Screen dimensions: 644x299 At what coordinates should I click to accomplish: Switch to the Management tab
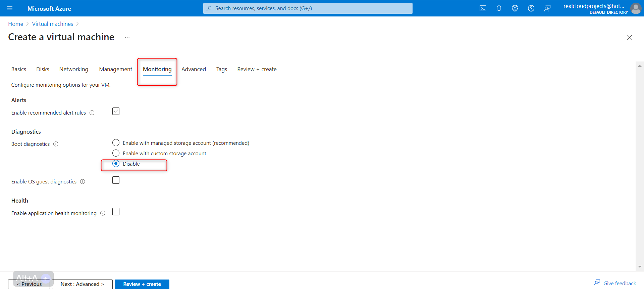[x=116, y=69]
